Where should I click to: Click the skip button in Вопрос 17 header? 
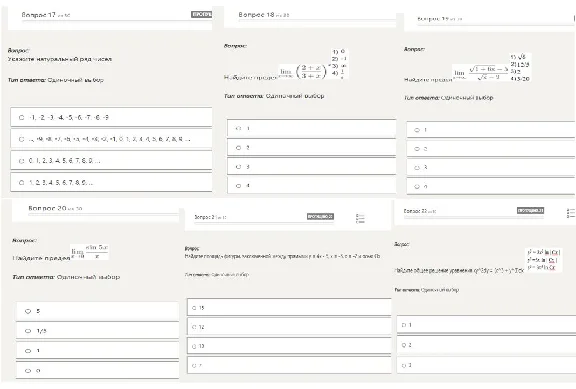tap(201, 14)
